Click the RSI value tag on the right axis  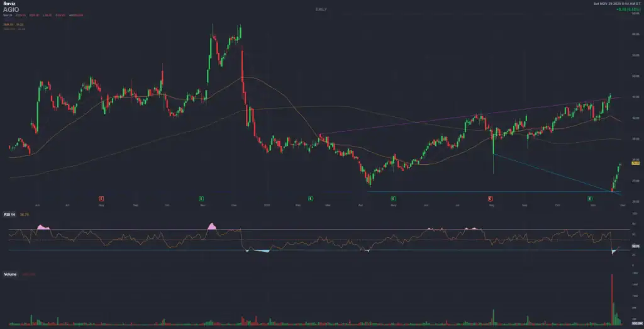click(x=635, y=246)
